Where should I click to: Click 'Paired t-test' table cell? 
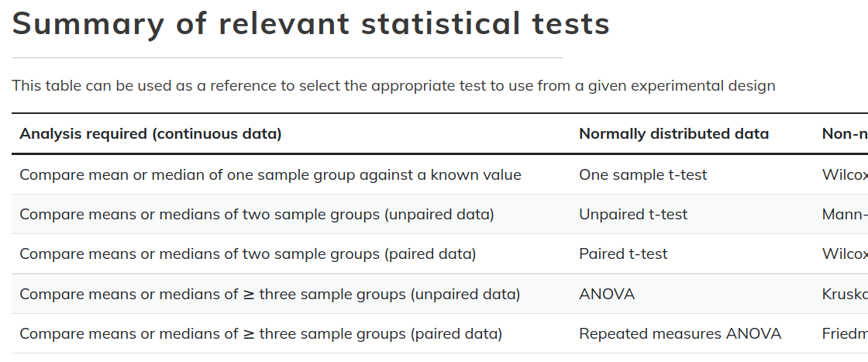[623, 253]
